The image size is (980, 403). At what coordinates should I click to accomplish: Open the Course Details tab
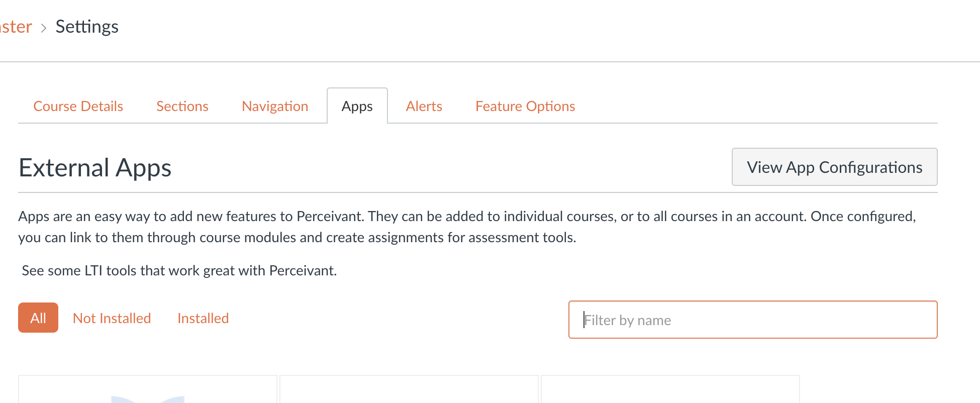point(78,106)
